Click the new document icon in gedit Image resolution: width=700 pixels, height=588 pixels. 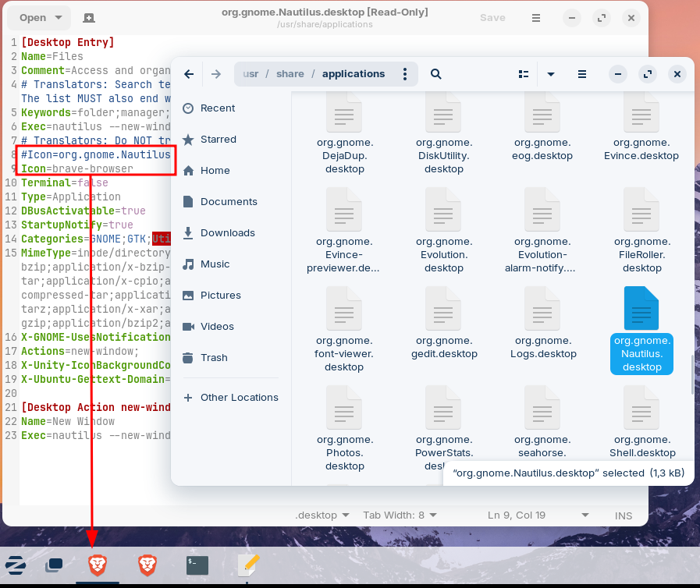click(x=89, y=18)
